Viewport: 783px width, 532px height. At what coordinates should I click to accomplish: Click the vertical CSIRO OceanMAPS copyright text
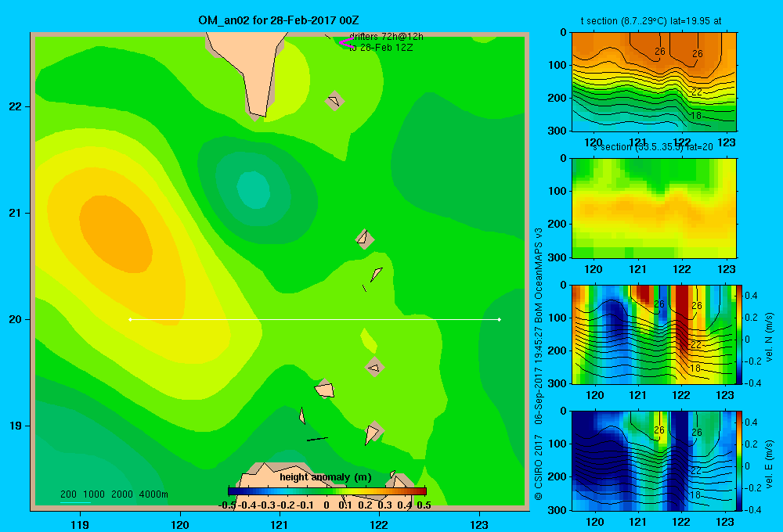[539, 363]
